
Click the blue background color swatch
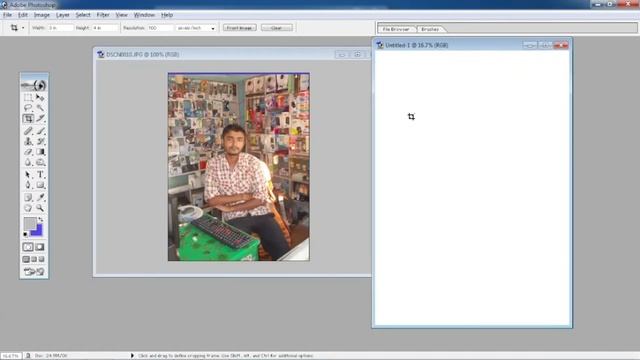(x=38, y=231)
